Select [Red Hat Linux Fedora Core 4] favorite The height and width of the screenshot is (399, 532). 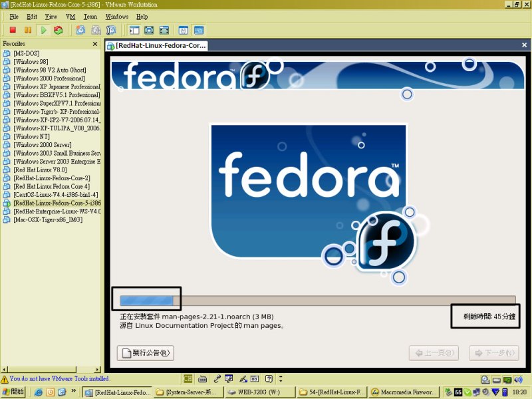point(52,186)
